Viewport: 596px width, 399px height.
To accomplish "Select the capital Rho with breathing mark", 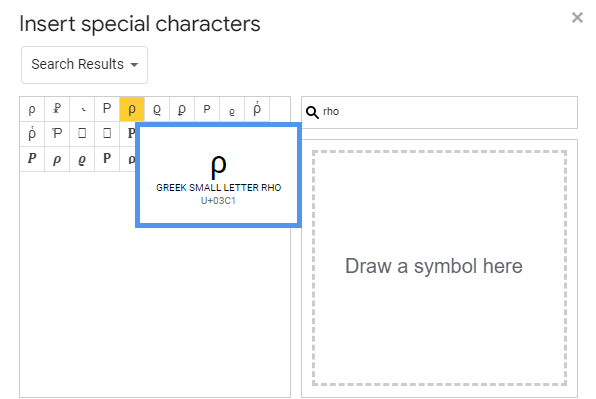I will (57, 134).
